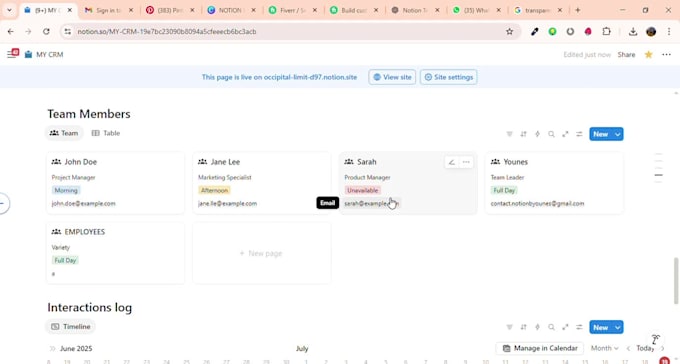
Task: Open Team Members view settings icon
Action: pyautogui.click(x=579, y=134)
